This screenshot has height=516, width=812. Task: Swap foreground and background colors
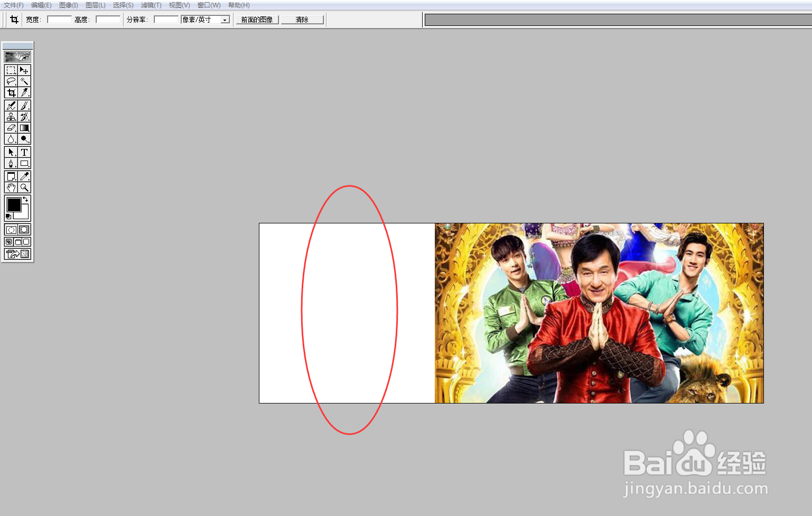[25, 199]
